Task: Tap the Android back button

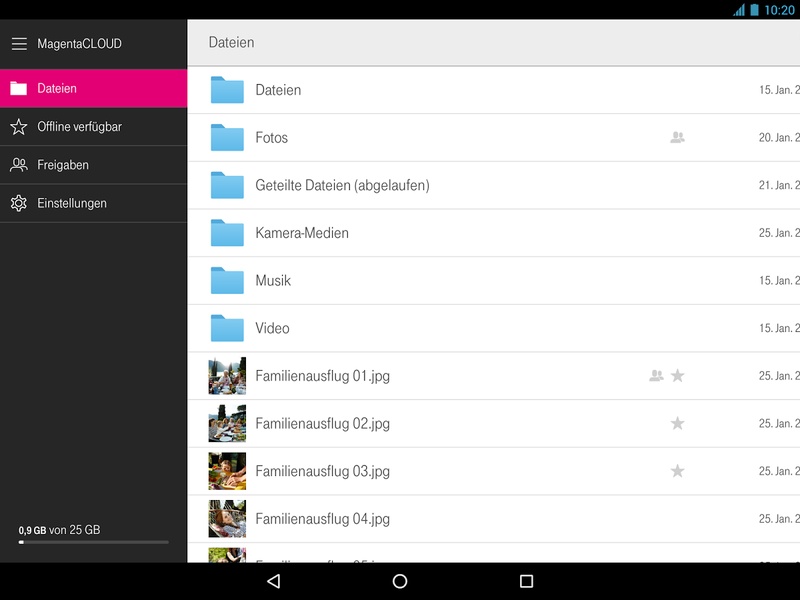Action: [274, 581]
